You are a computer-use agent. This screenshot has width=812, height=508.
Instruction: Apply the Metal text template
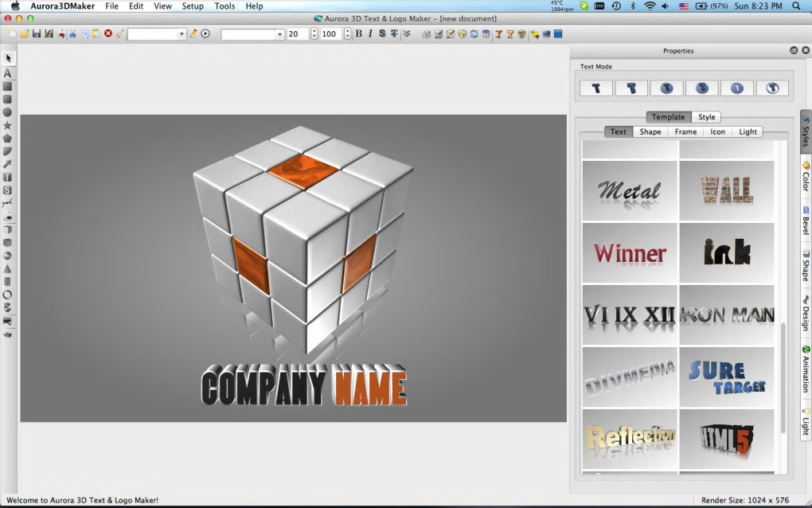pyautogui.click(x=630, y=191)
